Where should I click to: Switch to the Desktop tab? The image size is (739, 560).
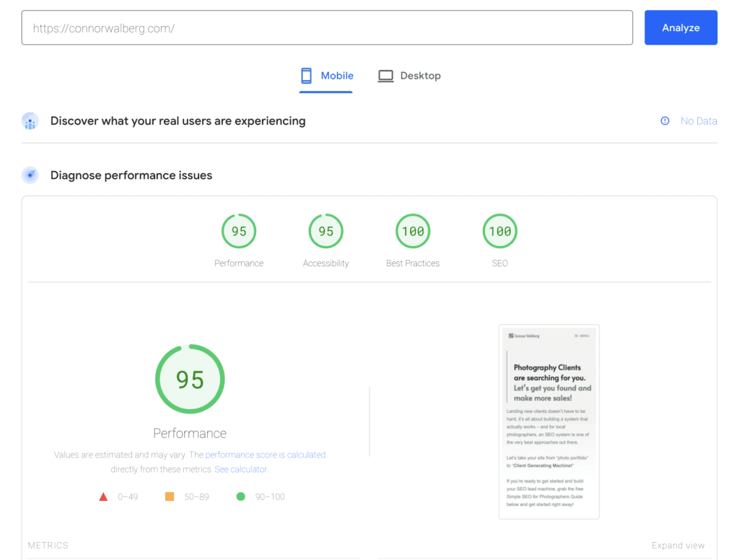pyautogui.click(x=409, y=75)
